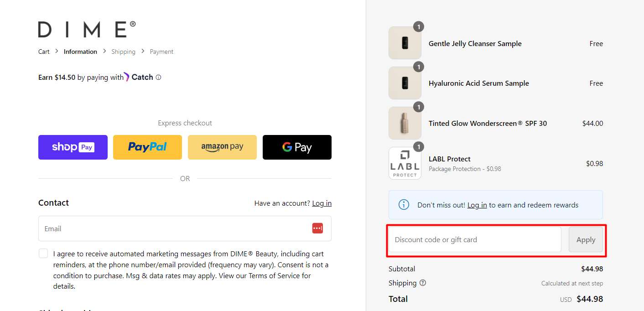
Task: Open the Catch info icon
Action: (x=158, y=78)
